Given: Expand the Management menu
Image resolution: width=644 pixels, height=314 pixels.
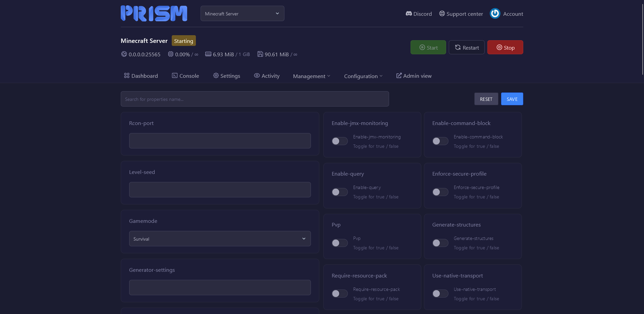Looking at the screenshot, I should pos(311,76).
